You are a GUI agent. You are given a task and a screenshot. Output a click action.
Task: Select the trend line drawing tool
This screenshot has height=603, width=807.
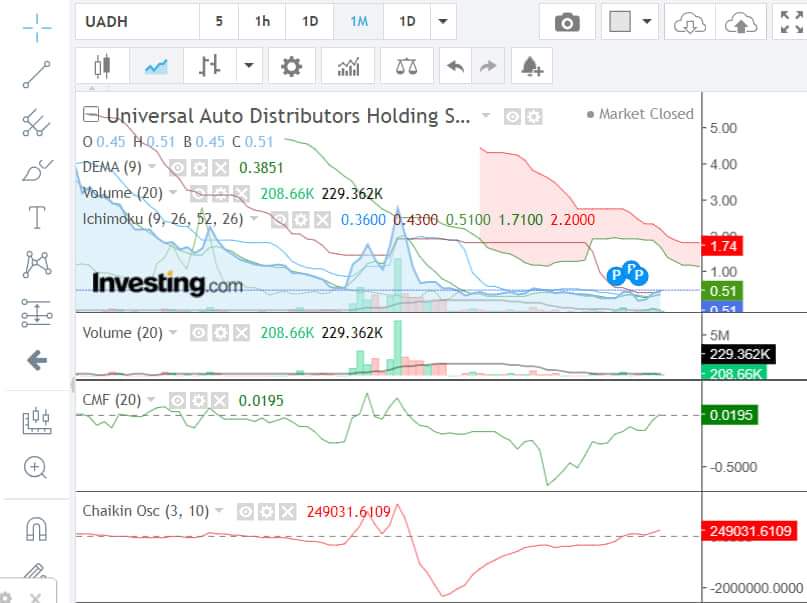coord(37,74)
